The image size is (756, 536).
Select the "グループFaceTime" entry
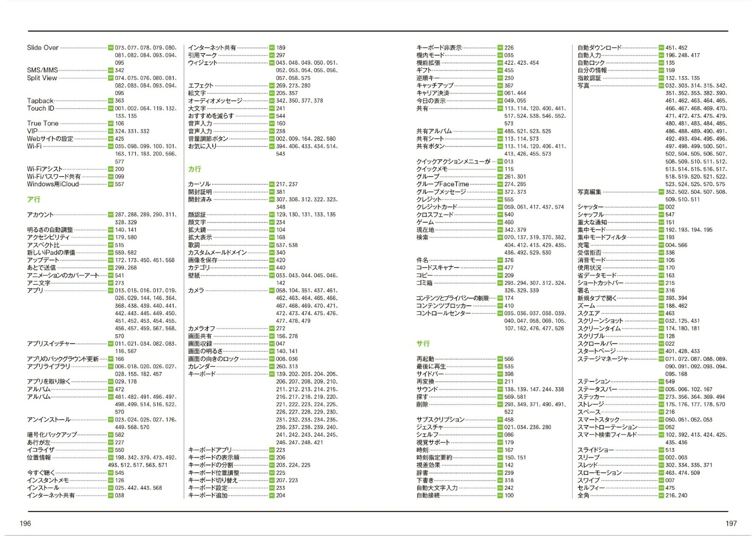click(443, 184)
